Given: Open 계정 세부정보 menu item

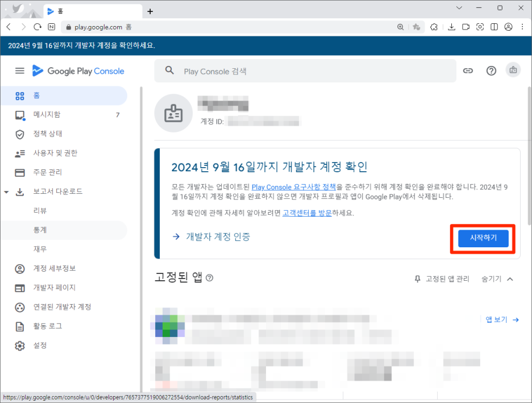Looking at the screenshot, I should click(64, 269).
